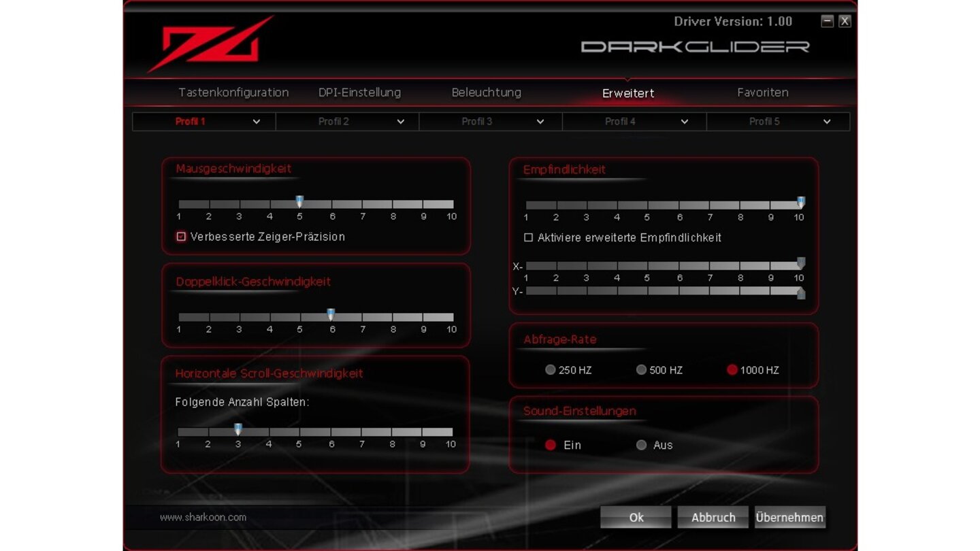The height and width of the screenshot is (551, 980).
Task: Select the Erweitert tab
Action: [628, 93]
